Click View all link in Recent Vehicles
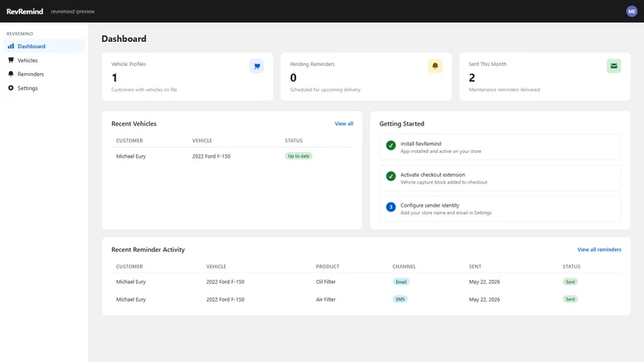The width and height of the screenshot is (644, 362). click(344, 124)
